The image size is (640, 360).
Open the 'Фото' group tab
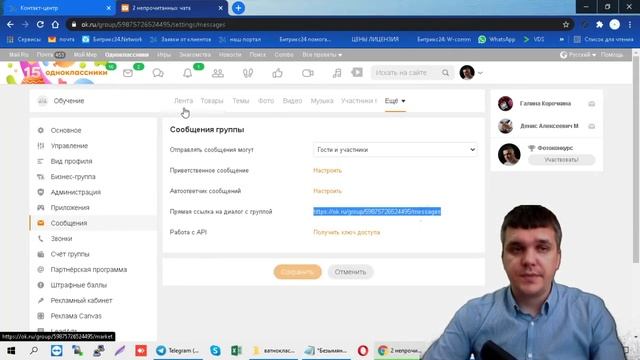pyautogui.click(x=266, y=101)
